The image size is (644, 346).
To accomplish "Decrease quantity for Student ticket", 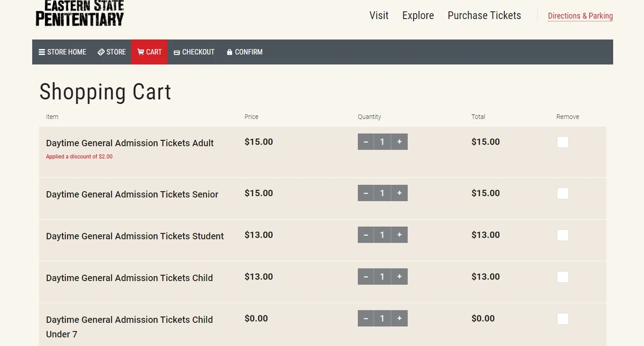I will (366, 235).
